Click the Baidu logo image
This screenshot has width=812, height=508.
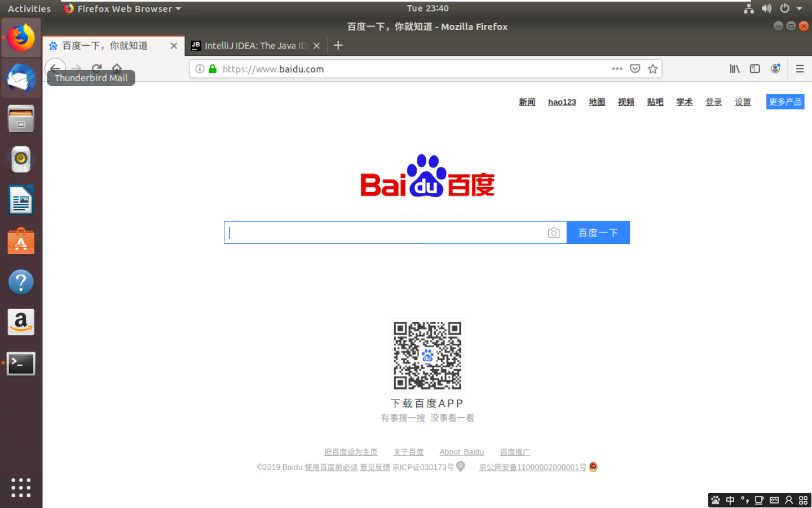(427, 176)
